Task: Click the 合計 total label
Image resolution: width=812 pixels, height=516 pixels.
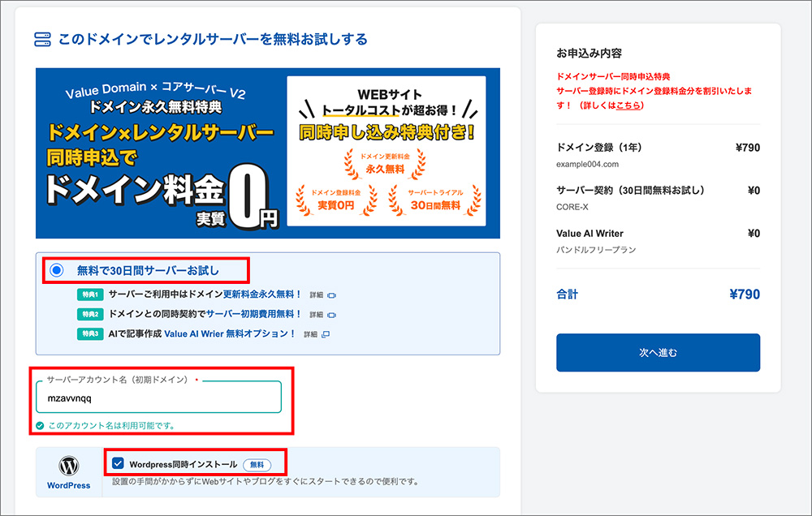Action: pos(567,295)
